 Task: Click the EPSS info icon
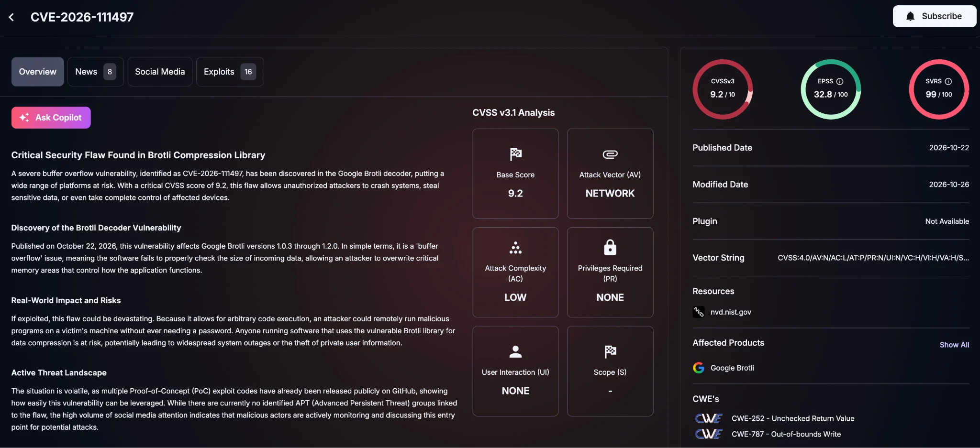[x=839, y=81]
